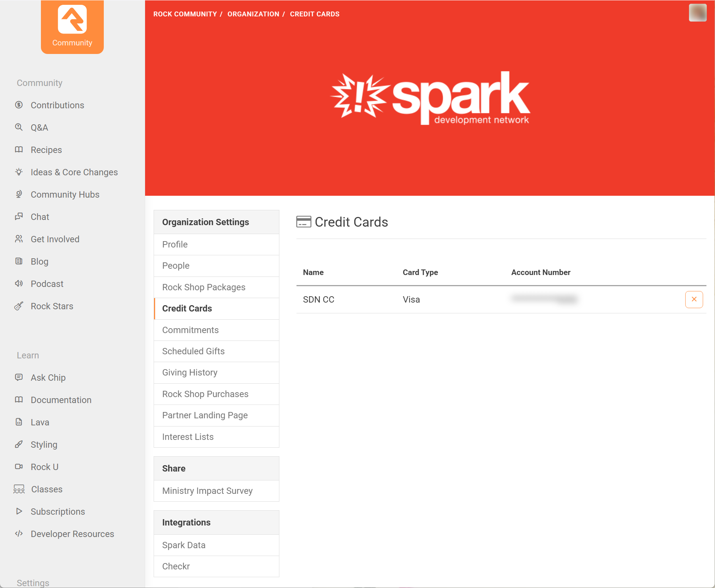Open Podcast page
The image size is (715, 588).
click(x=47, y=284)
